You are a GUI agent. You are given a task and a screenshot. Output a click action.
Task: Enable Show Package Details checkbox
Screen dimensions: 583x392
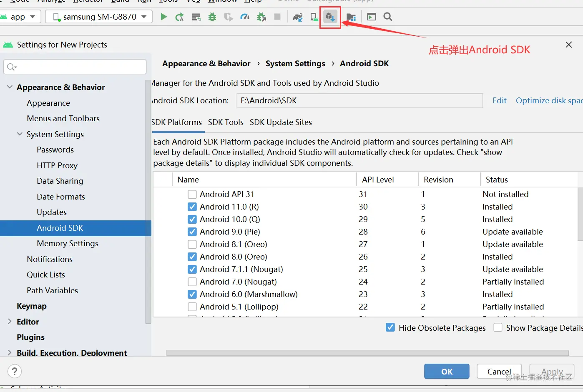tap(498, 327)
